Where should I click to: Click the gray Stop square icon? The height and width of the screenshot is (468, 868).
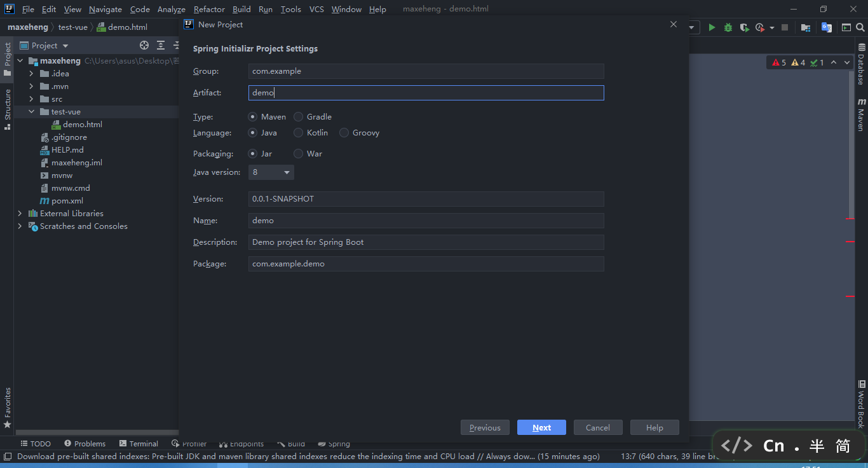coord(785,27)
